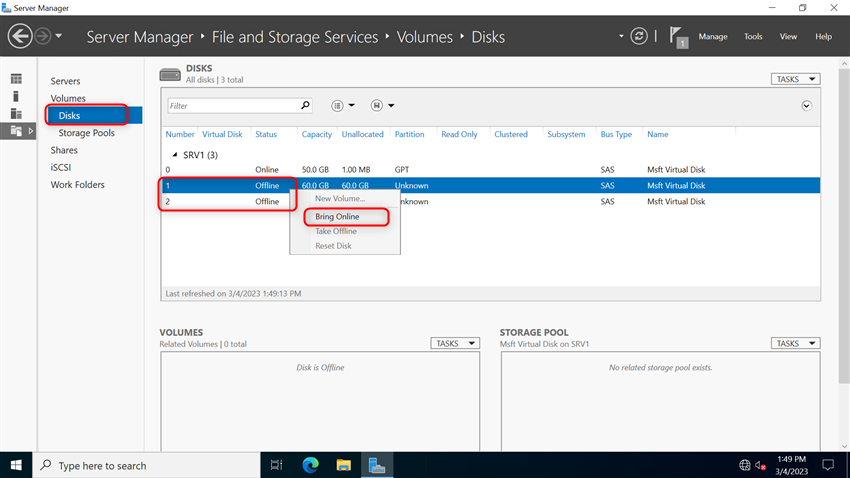Screen dimensions: 850x478
Task: Sort by Capacity column header
Action: tap(317, 134)
